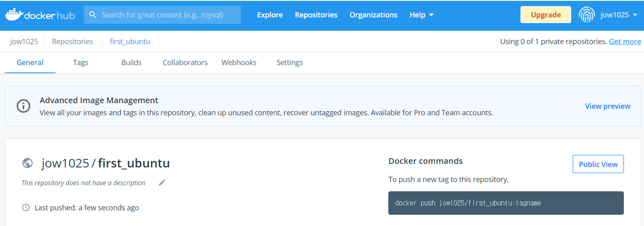The image size is (644, 226).
Task: Open the jow1025 account dropdown arrow
Action: (x=635, y=15)
